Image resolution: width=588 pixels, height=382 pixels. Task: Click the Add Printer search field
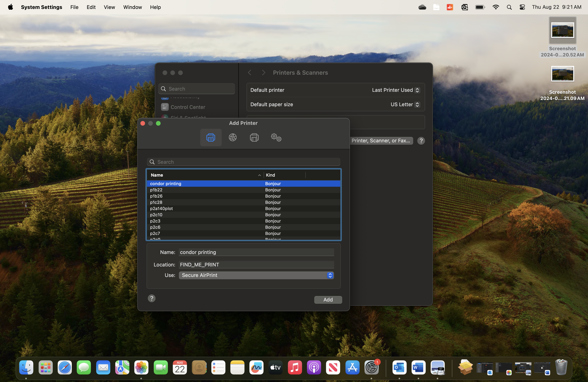tap(244, 162)
